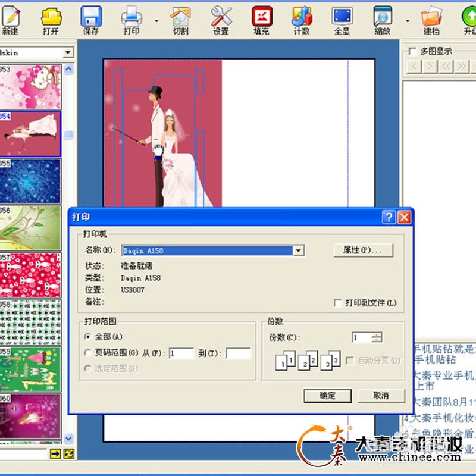
Task: Select green dotted thumbnail 058
Action: click(30, 322)
